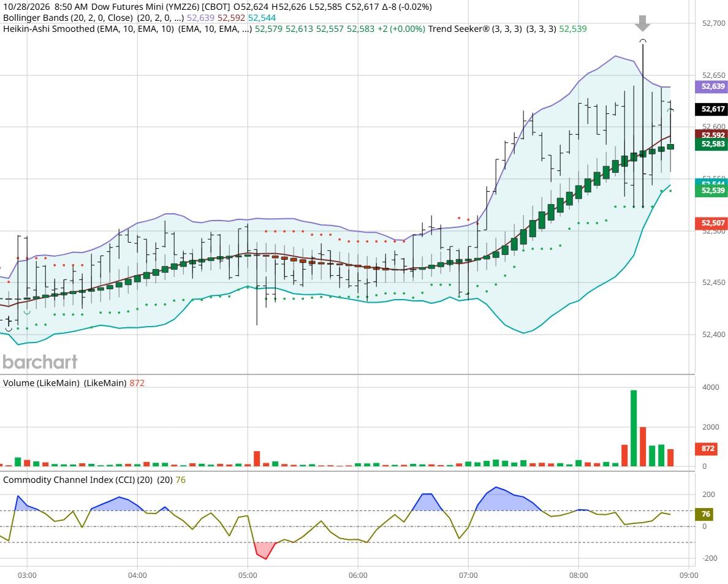
Task: Click the dark red 52,592 middle band tag
Action: (x=711, y=135)
